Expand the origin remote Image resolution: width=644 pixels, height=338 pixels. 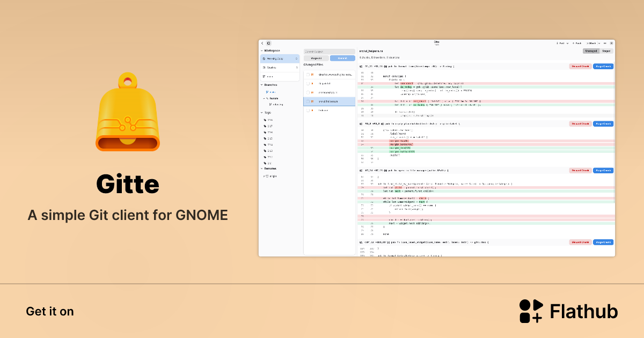[264, 176]
